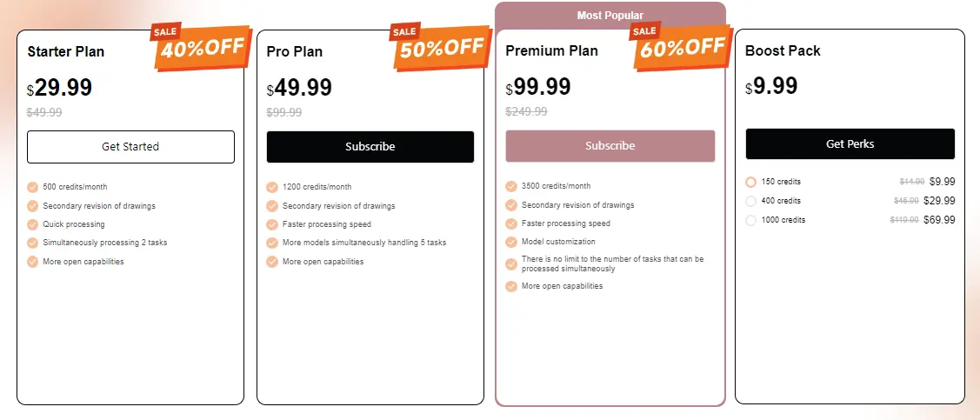Click checkmark icon beside 500 credits/month
Viewport: 980px width, 420px height.
pos(33,187)
